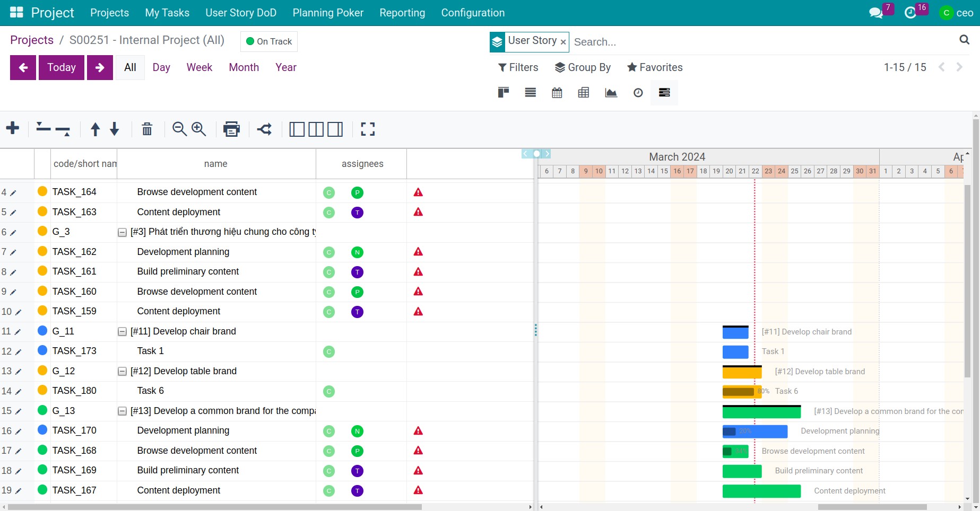Collapse [#11] Develop chair brand group
The height and width of the screenshot is (511, 980).
[x=122, y=332]
